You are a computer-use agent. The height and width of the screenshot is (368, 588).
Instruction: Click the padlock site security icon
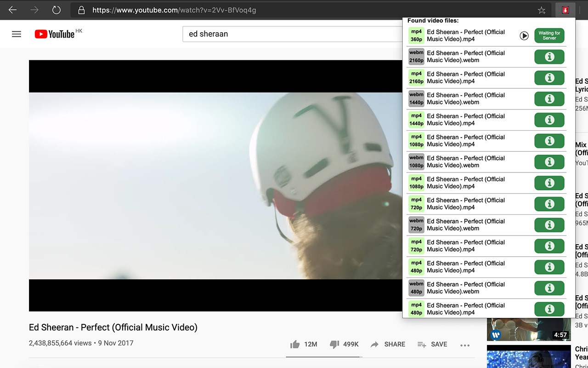tap(81, 10)
